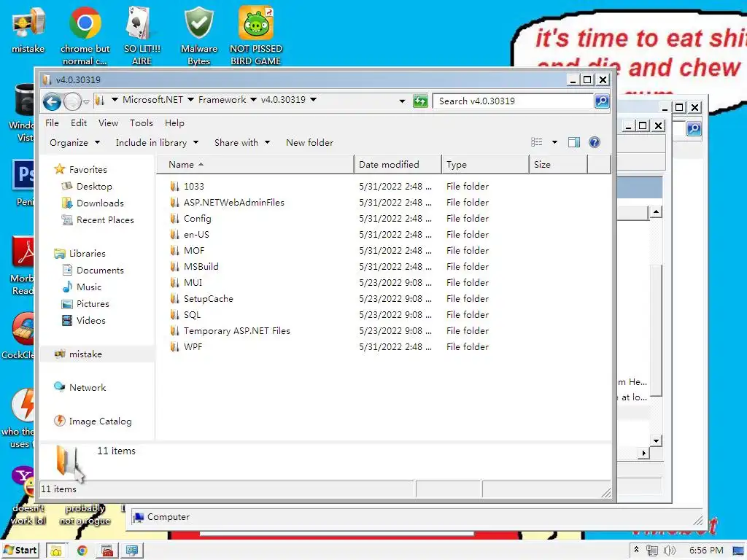Click the Start button
The height and width of the screenshot is (560, 747).
point(20,551)
